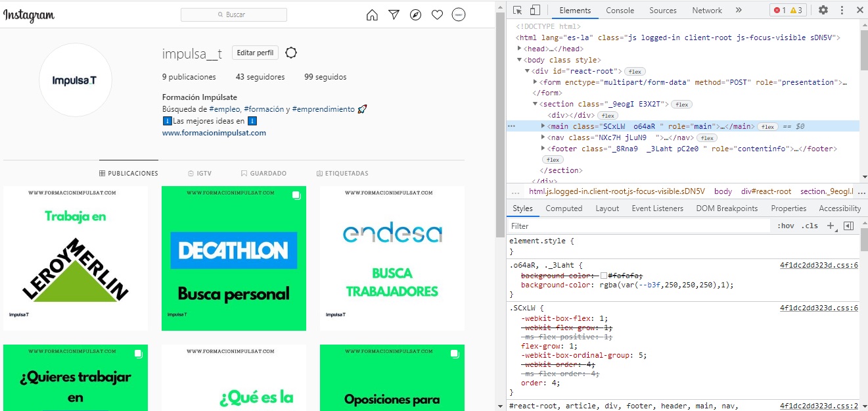Open the Decathlon post thumbnail
Screen dimensions: 868x411
(x=233, y=258)
